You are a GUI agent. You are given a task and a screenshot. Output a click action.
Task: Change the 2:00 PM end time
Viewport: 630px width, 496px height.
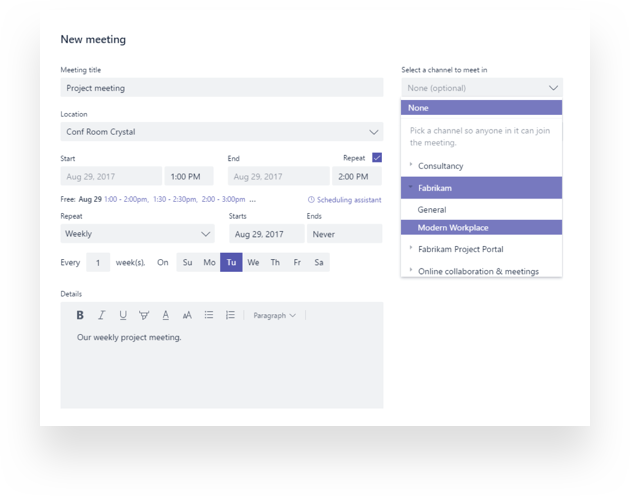(357, 176)
